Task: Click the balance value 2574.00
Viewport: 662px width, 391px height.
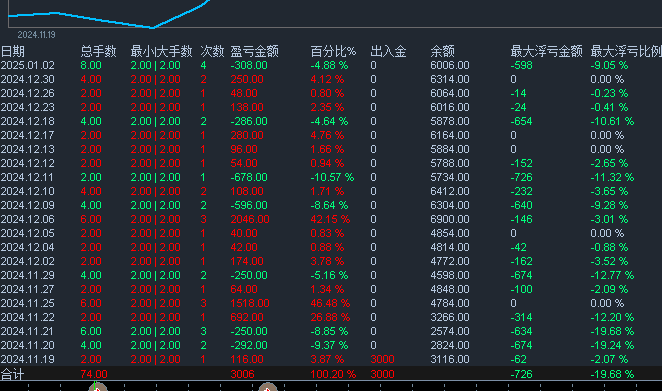Action: (450, 331)
